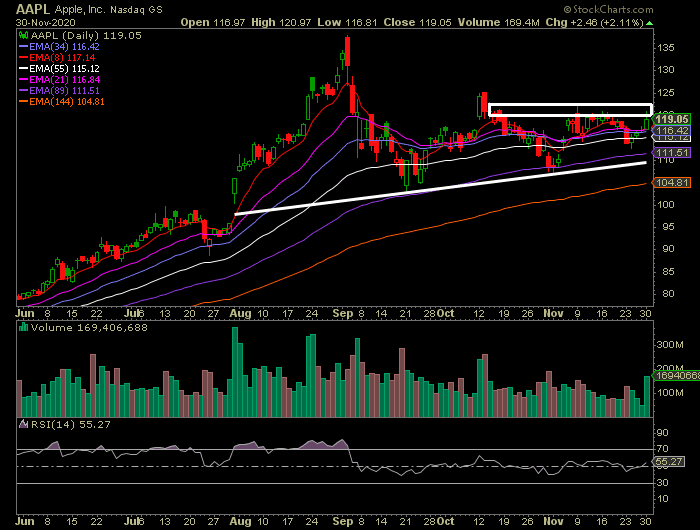Click the 80 label on the price axis
Viewport: 700px width, 530px height.
click(x=668, y=294)
